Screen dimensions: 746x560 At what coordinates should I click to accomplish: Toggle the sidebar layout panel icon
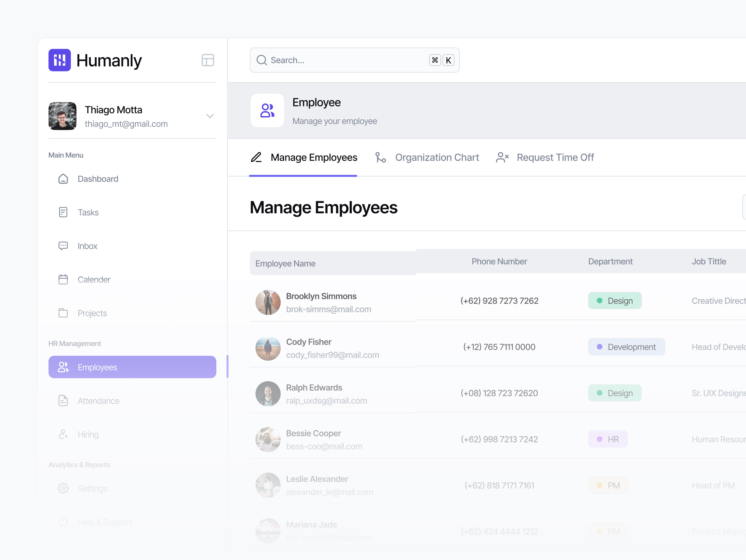[208, 60]
